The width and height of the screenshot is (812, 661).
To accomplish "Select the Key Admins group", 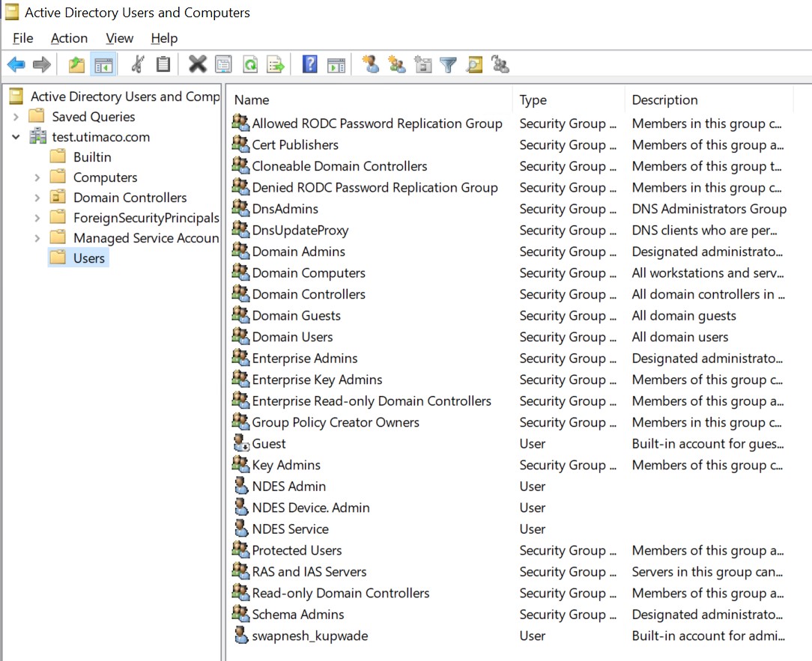I will 286,465.
